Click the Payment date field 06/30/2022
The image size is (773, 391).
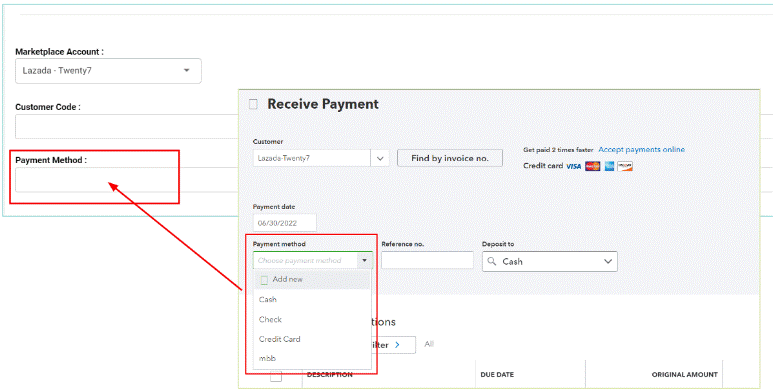point(284,223)
